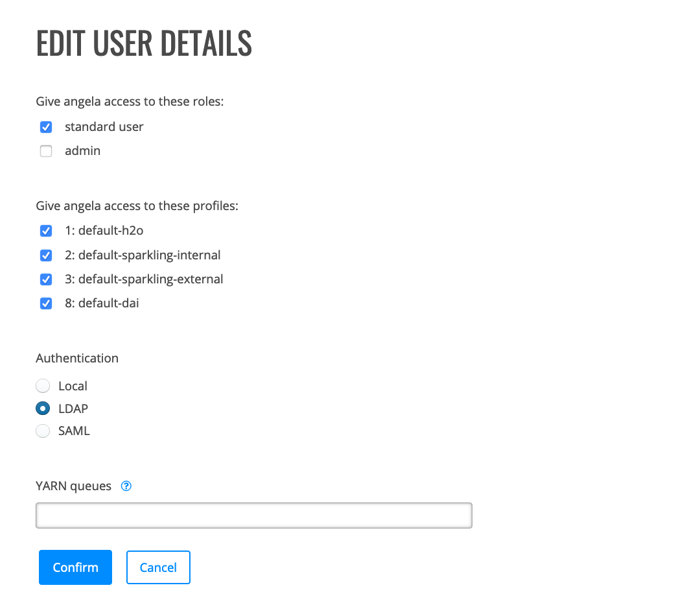The height and width of the screenshot is (616, 683).
Task: Toggle the default-sparkling-external profile checkbox
Action: coord(46,279)
